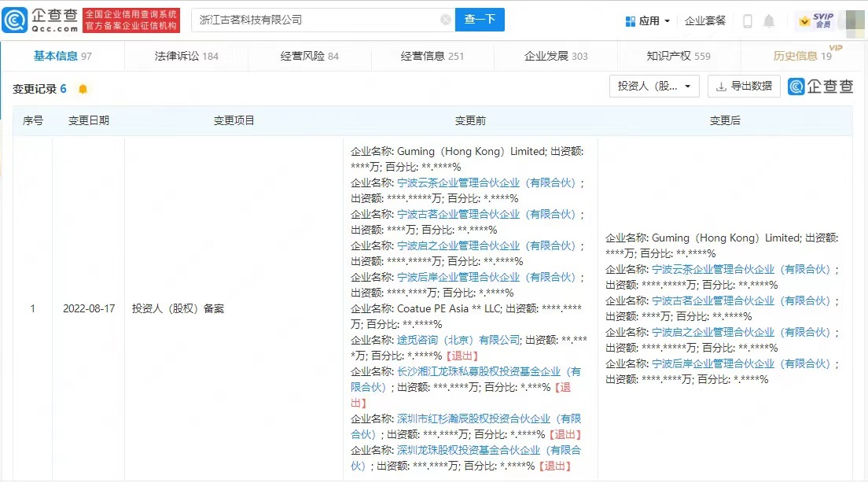This screenshot has width=868, height=483.
Task: Open the 企业套餐 link
Action: (x=704, y=21)
